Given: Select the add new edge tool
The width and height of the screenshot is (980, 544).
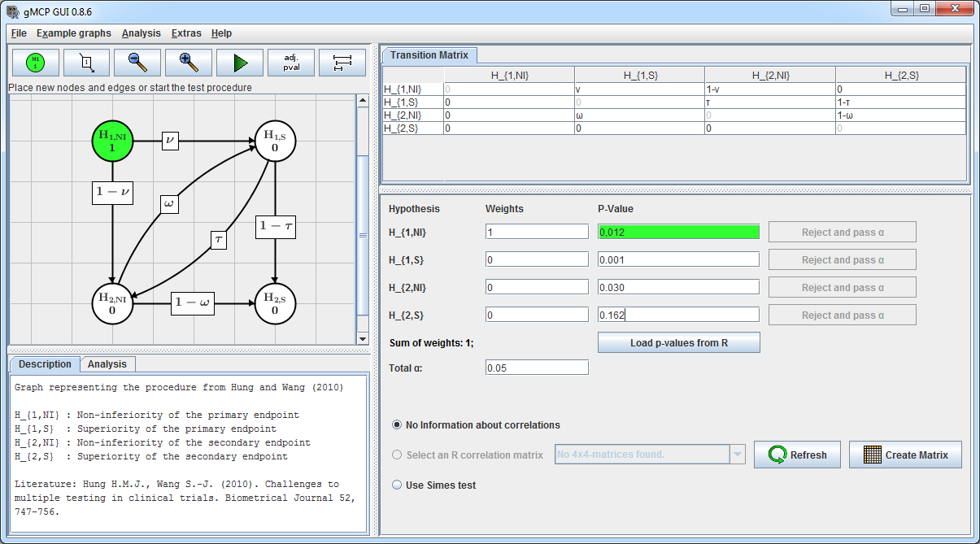Looking at the screenshot, I should click(x=85, y=63).
